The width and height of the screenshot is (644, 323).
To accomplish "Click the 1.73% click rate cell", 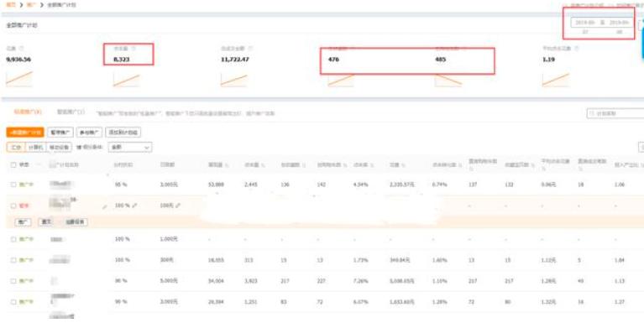I will (x=360, y=260).
